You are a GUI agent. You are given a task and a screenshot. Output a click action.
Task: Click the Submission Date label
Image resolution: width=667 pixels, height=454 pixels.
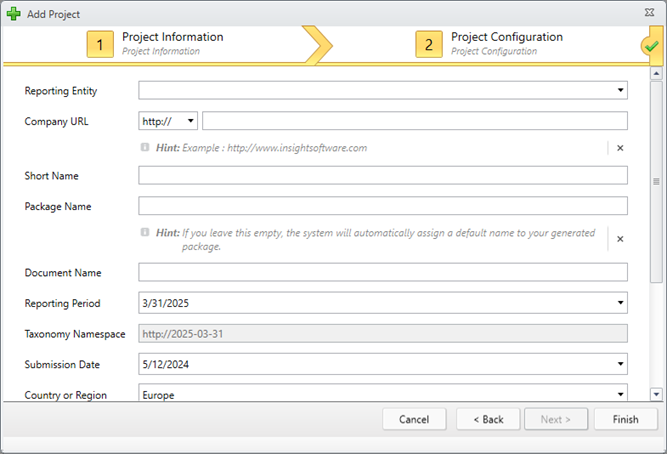(62, 365)
